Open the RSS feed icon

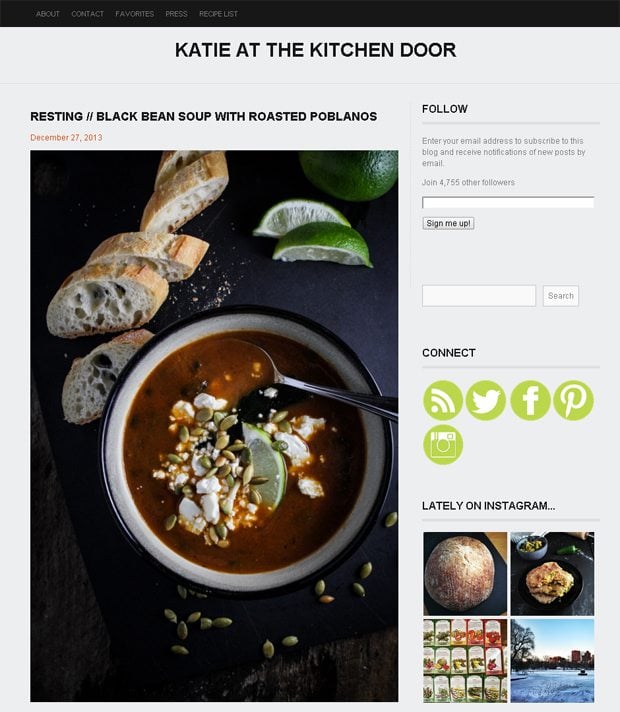(x=443, y=400)
